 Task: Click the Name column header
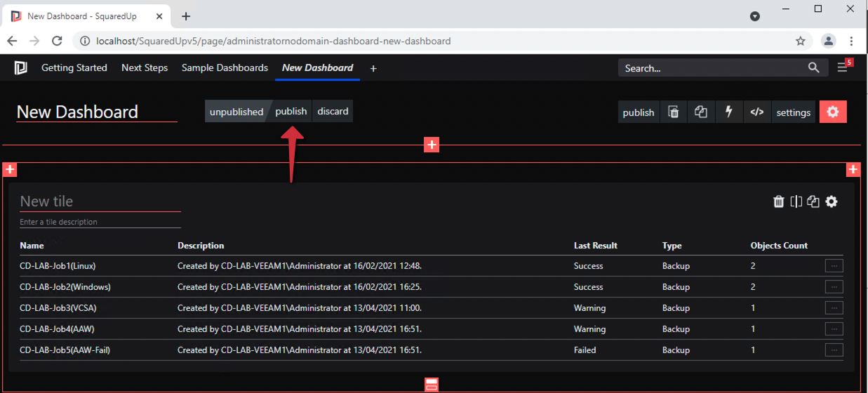pyautogui.click(x=32, y=246)
